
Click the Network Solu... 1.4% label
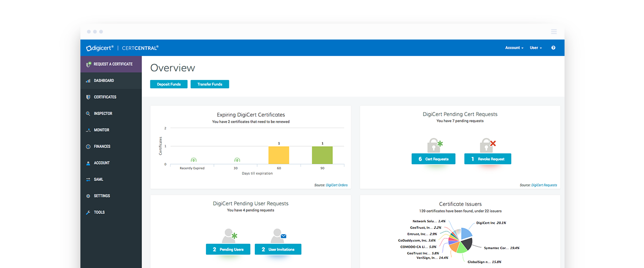[x=429, y=221]
